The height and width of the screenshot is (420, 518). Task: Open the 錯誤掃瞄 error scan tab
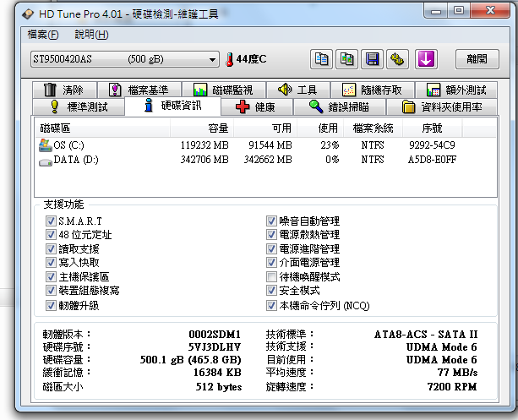tap(340, 106)
